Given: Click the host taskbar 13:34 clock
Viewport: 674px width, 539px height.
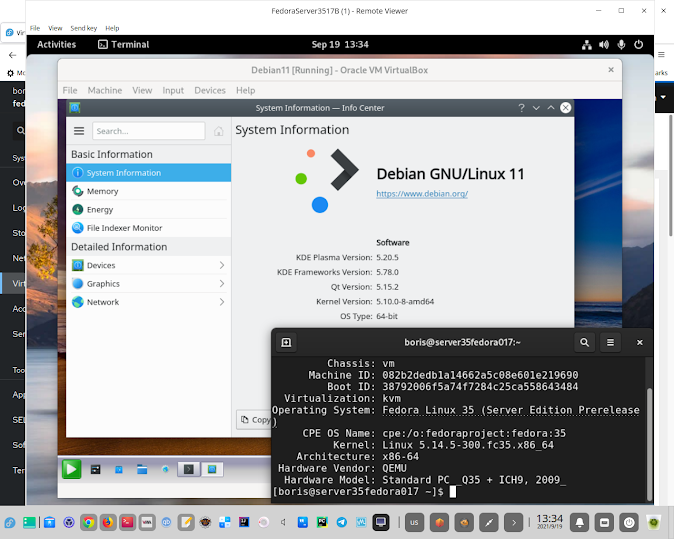Looking at the screenshot, I should 549,521.
